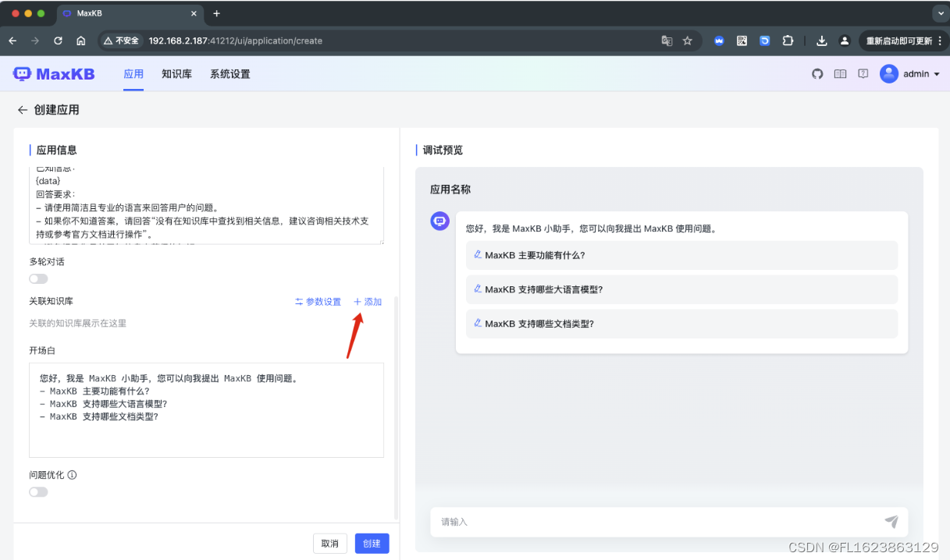Click the help question-mark icon
The image size is (950, 560).
(863, 73)
